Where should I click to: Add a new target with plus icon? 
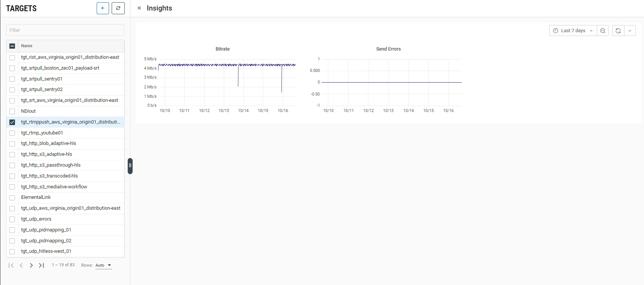point(103,8)
